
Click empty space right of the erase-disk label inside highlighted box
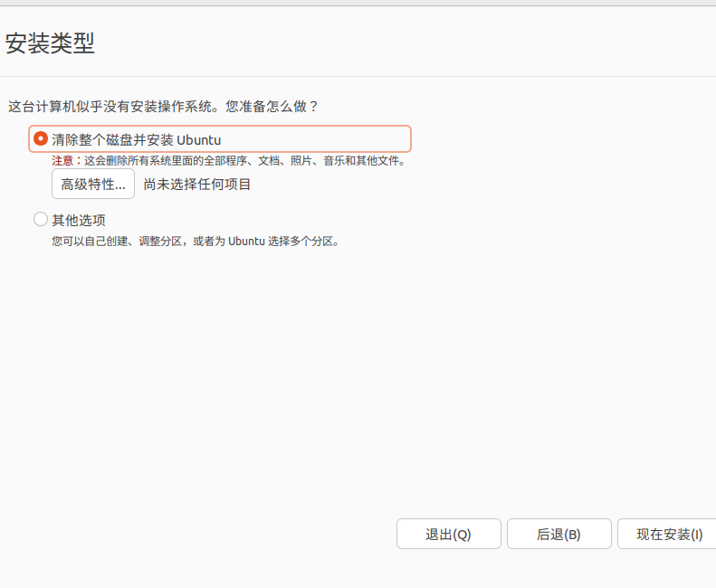coord(315,138)
